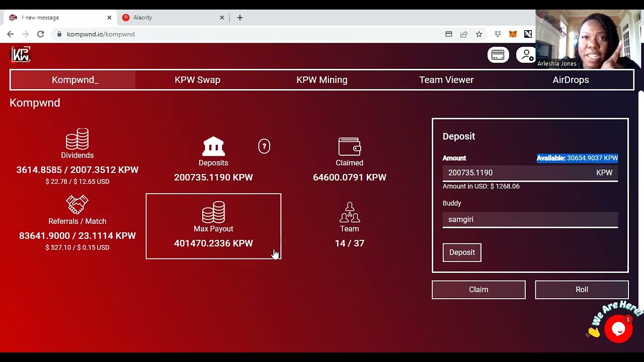The image size is (644, 362).
Task: Click the Claimed value 64600.0791 KPW
Action: tap(350, 177)
